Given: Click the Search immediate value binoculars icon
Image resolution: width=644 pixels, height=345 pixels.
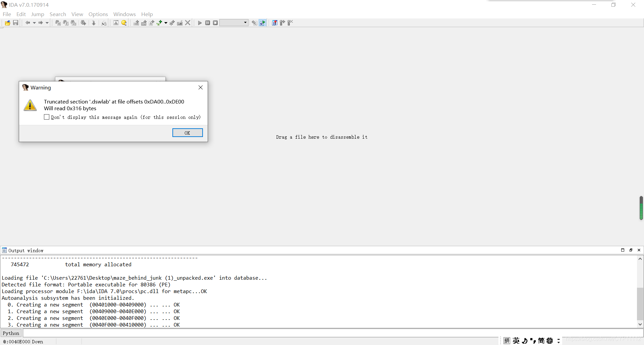Looking at the screenshot, I should pyautogui.click(x=58, y=23).
